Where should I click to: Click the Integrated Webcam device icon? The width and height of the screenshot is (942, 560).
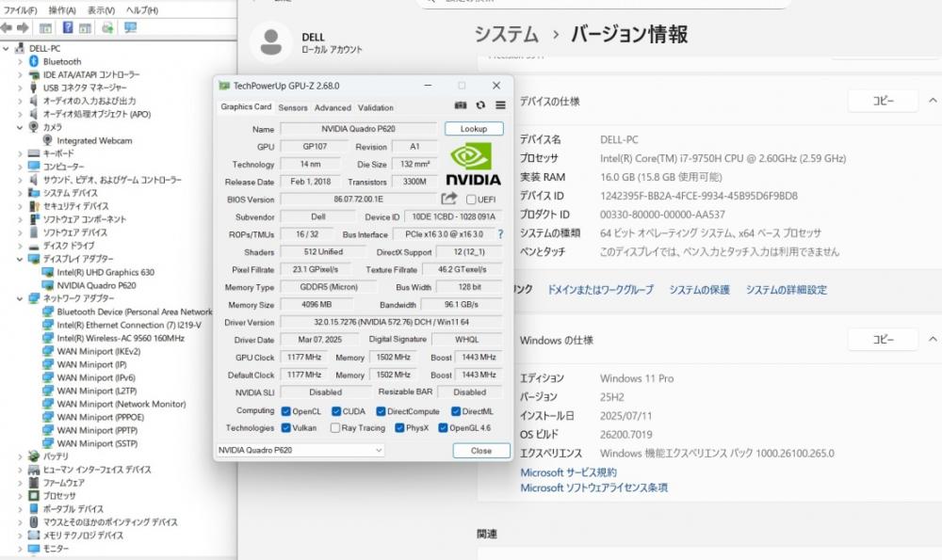click(47, 140)
